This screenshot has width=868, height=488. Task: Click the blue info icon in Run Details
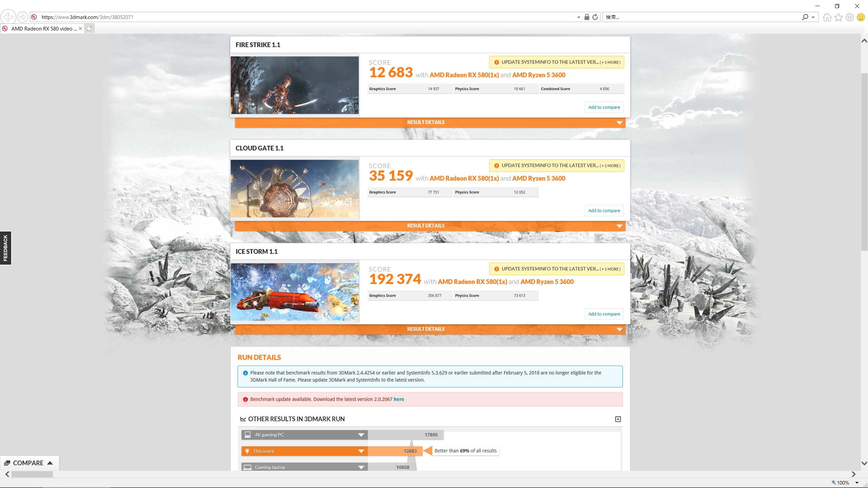pos(245,373)
